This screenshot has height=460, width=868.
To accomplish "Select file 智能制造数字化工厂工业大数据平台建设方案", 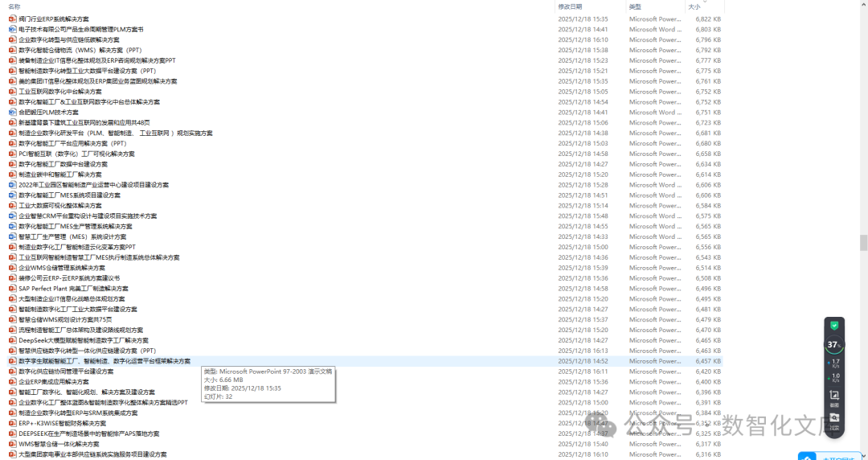I will [x=77, y=310].
